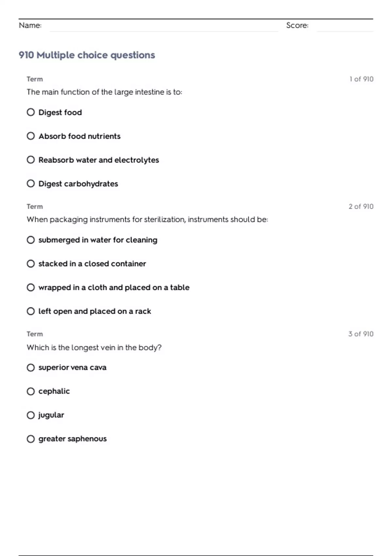
Task: Click the Score entry field
Action: [345, 27]
